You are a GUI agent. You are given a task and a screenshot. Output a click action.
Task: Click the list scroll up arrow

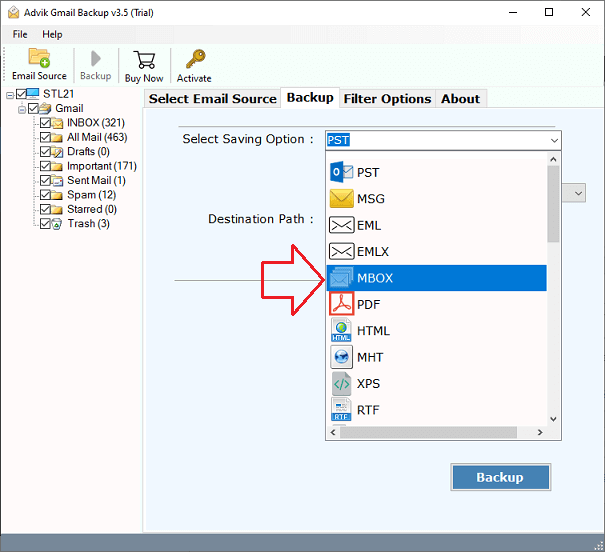[x=553, y=159]
